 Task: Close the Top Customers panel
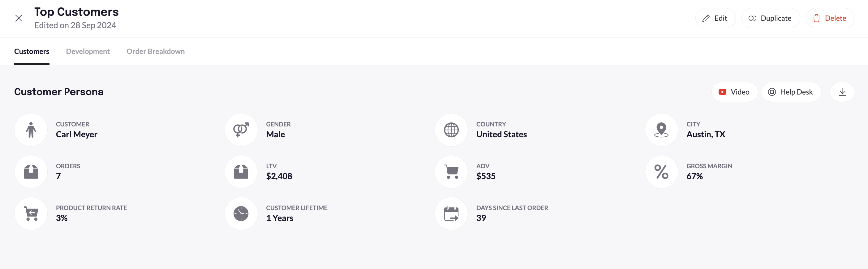(19, 18)
